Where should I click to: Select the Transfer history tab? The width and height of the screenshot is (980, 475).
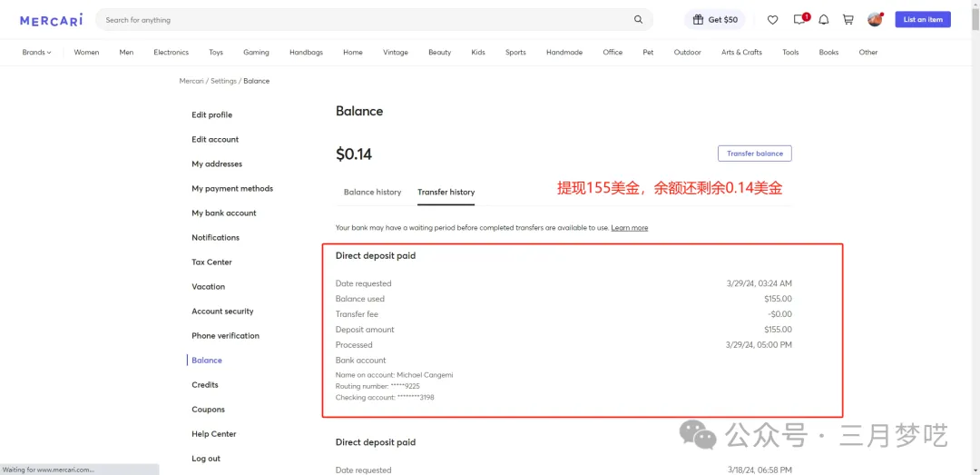[446, 193]
